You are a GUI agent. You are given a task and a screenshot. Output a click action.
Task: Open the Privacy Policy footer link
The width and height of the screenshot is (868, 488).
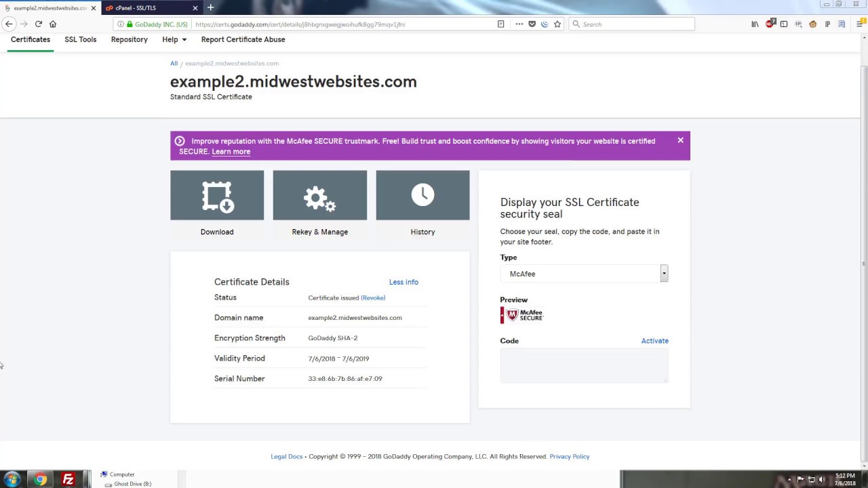[x=570, y=456]
